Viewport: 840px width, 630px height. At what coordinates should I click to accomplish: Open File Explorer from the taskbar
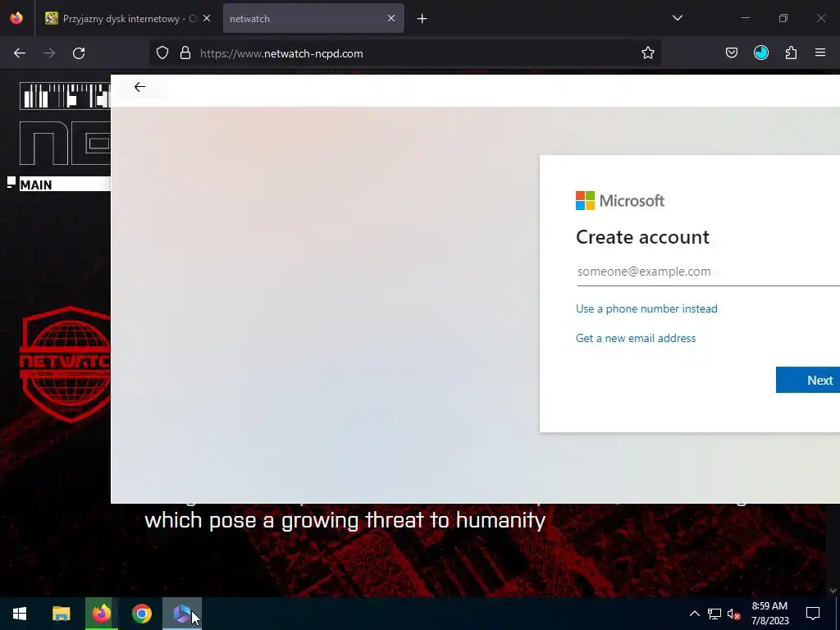click(61, 614)
